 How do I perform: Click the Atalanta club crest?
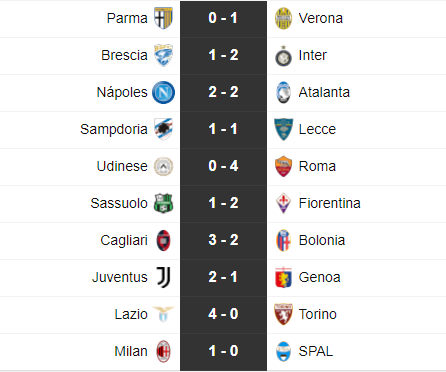coord(283,92)
